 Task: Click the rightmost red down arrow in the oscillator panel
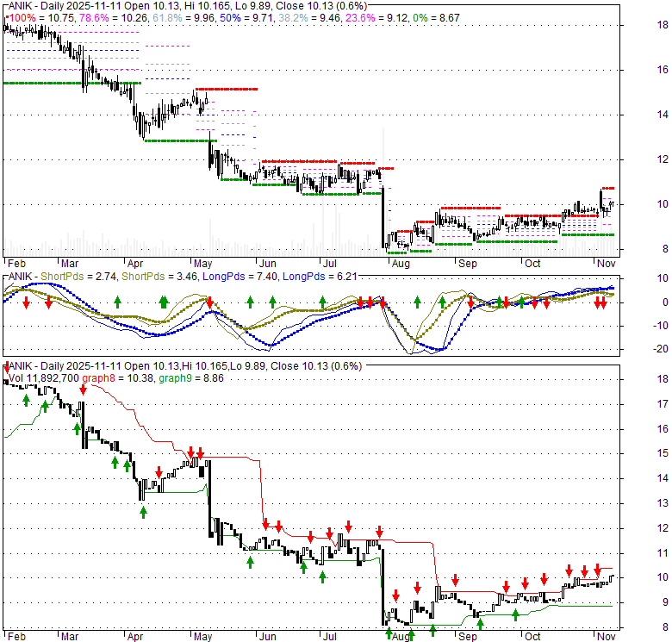tap(602, 303)
